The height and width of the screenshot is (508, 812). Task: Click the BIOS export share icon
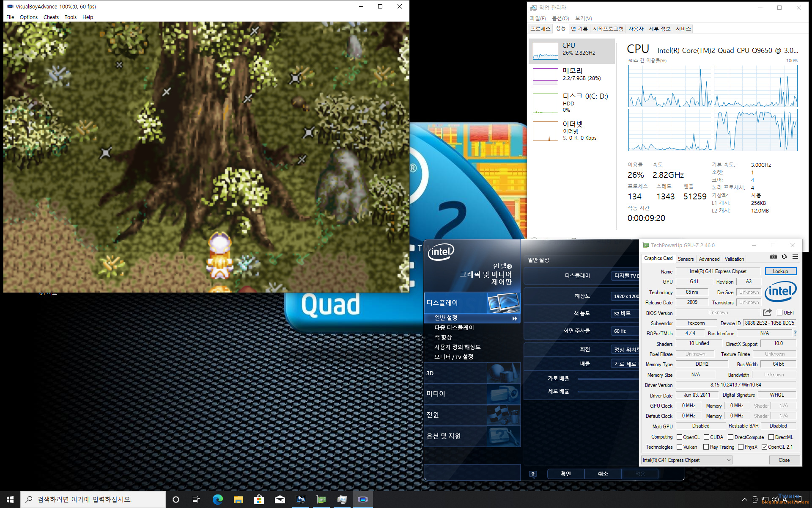pos(767,312)
